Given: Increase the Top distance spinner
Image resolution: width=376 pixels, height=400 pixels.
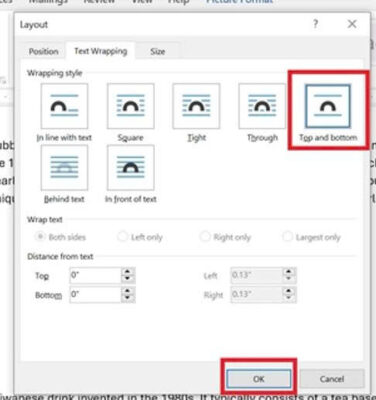Looking at the screenshot, I should click(128, 272).
